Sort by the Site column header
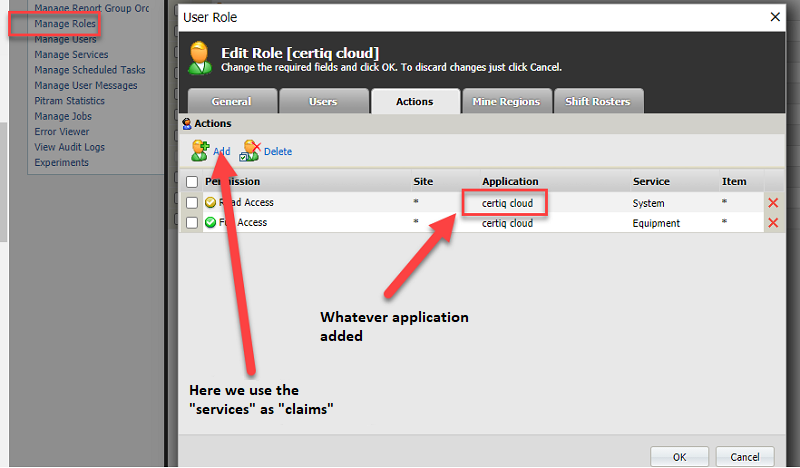 click(423, 181)
